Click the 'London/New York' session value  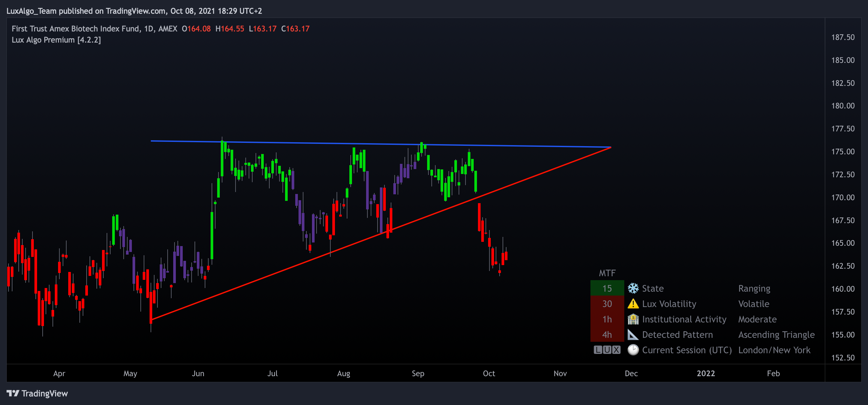point(774,350)
